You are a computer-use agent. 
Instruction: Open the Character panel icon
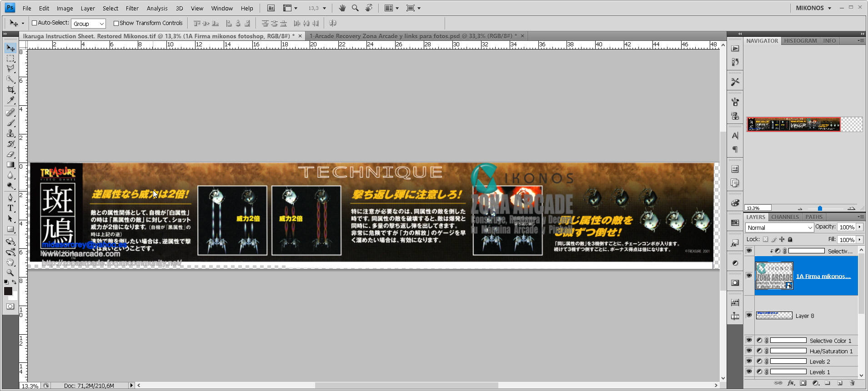coord(735,135)
